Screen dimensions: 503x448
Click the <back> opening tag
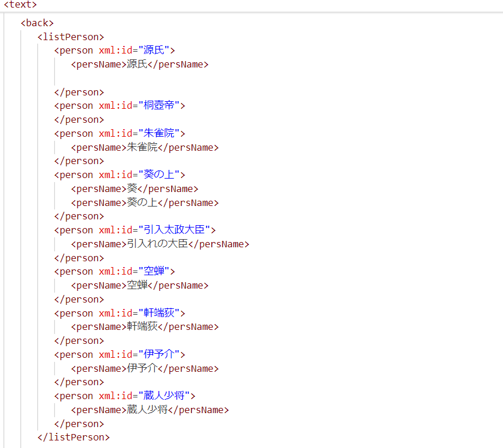(x=37, y=23)
